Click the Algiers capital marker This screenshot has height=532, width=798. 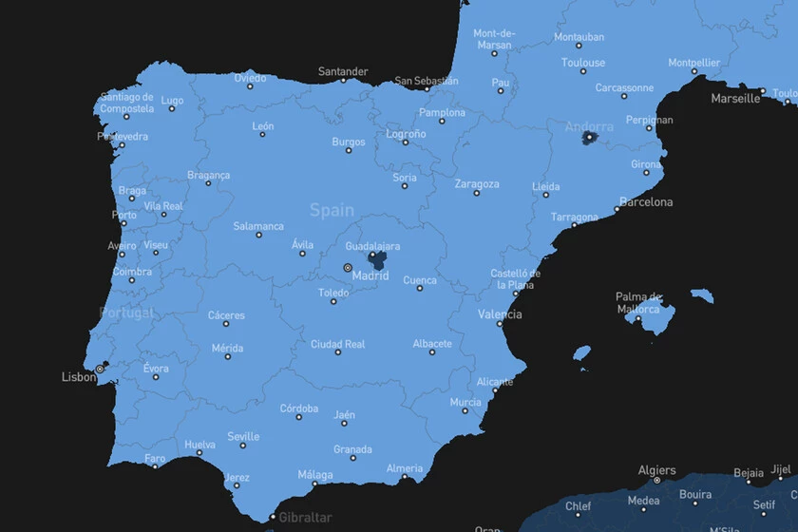point(656,481)
